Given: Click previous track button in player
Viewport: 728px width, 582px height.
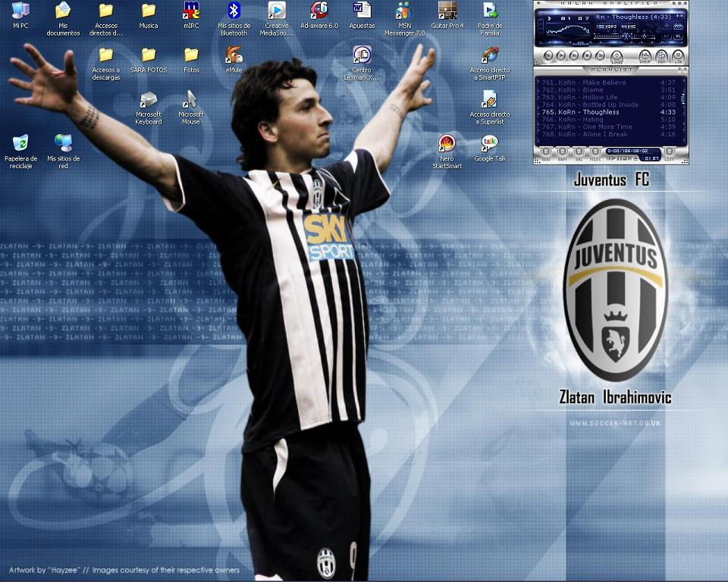Looking at the screenshot, I should click(548, 55).
